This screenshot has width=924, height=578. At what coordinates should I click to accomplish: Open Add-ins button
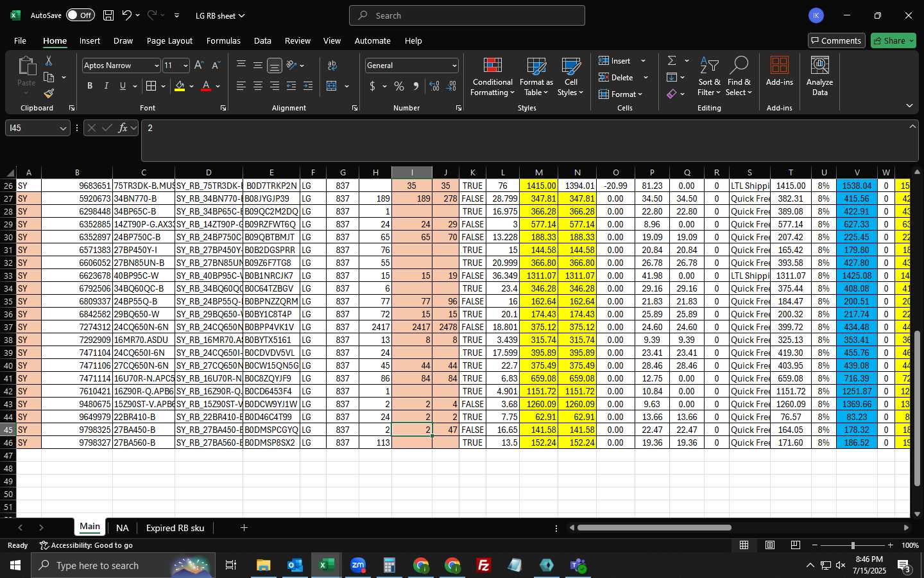(780, 72)
